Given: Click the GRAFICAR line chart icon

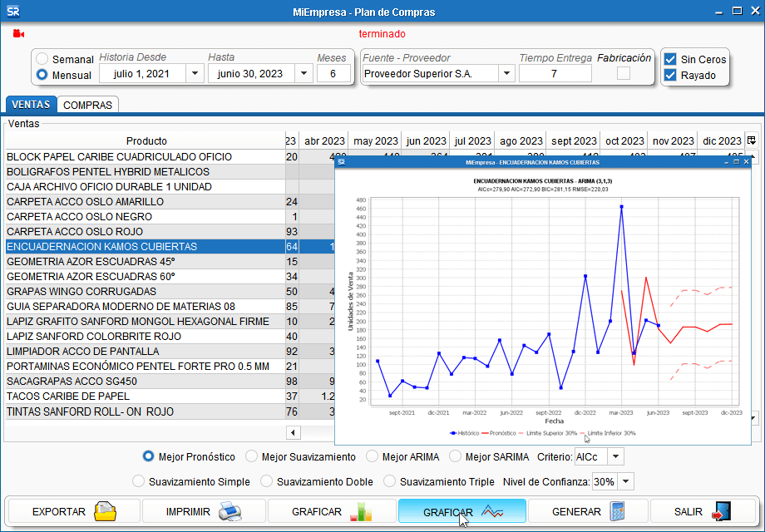Looking at the screenshot, I should (494, 512).
